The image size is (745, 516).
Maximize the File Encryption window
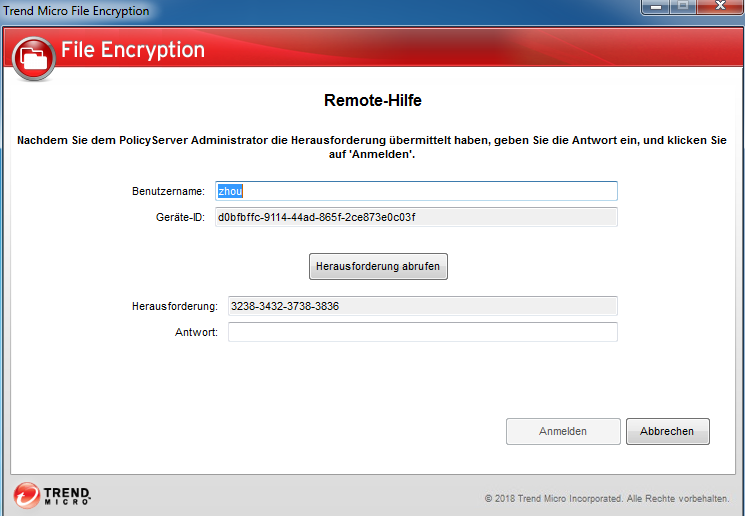pos(682,8)
